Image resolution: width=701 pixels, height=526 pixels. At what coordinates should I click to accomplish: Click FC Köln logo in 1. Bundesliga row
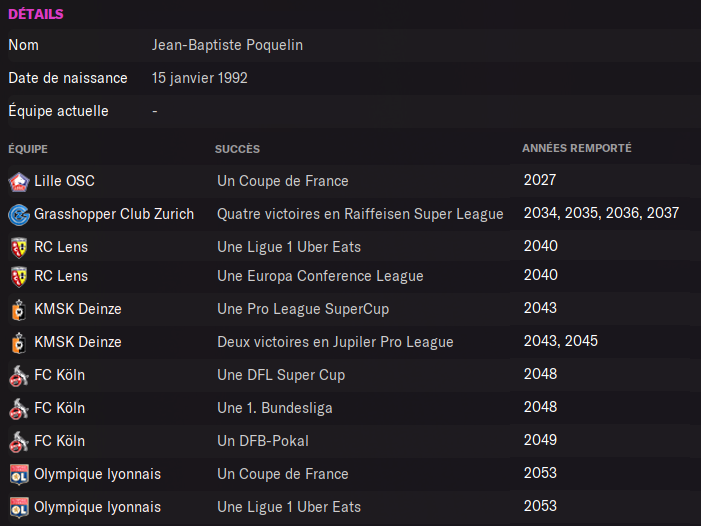[x=18, y=409]
